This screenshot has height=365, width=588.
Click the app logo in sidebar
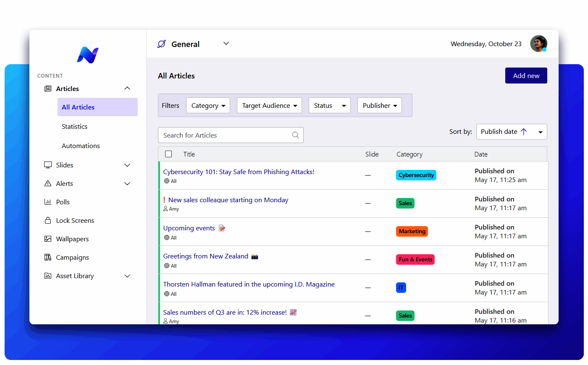[x=87, y=55]
